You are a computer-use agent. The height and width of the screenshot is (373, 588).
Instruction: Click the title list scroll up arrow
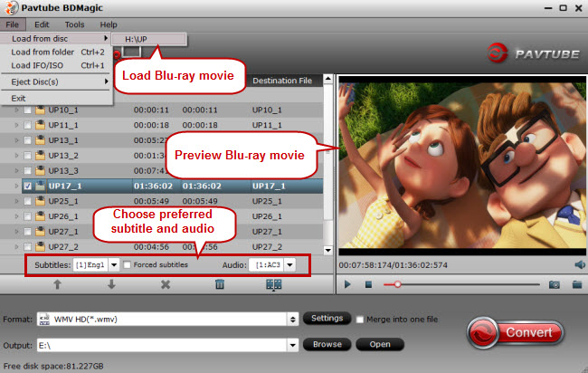point(328,79)
